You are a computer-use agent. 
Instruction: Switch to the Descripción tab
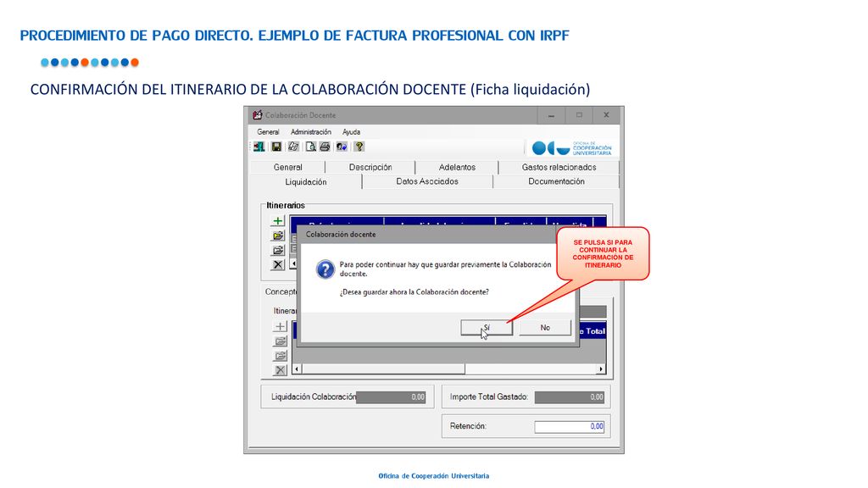coord(370,167)
